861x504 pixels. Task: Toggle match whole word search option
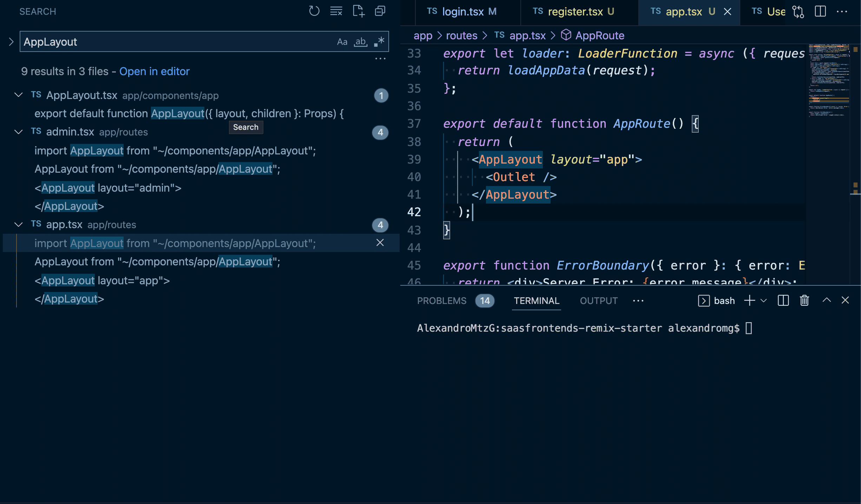pos(360,41)
